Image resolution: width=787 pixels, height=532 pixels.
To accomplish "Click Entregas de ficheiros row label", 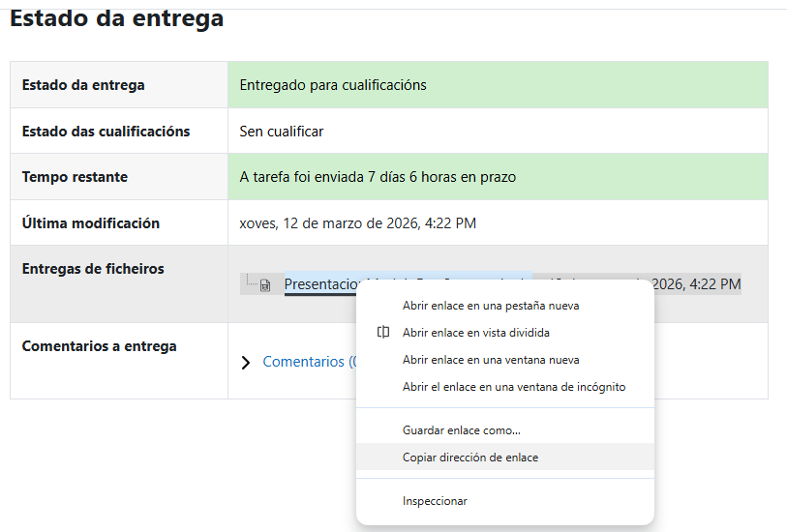I will 93,269.
